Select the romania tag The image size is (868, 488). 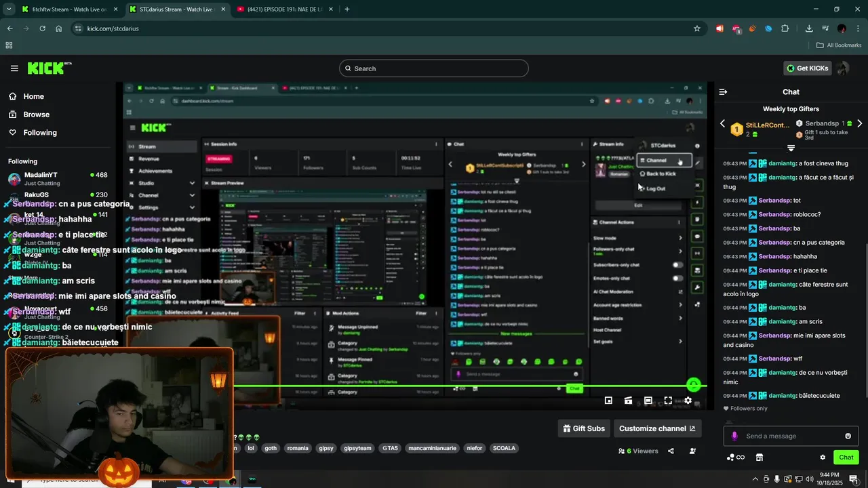point(298,448)
